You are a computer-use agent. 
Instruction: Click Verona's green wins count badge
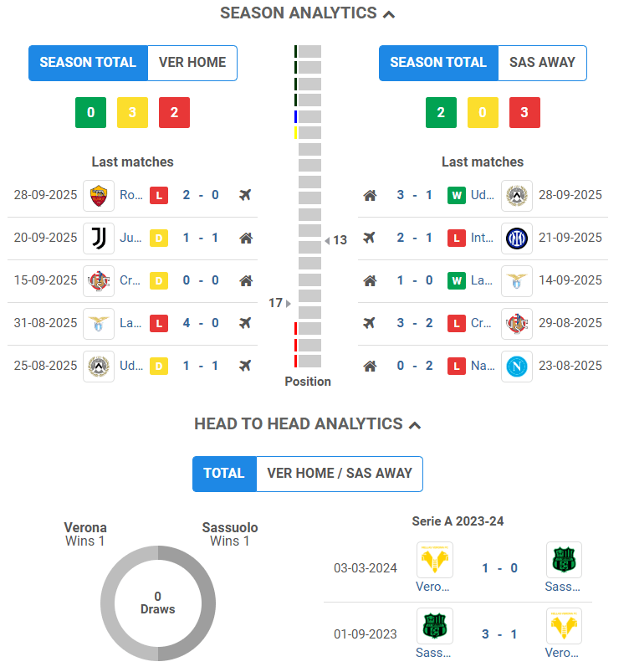pos(90,113)
